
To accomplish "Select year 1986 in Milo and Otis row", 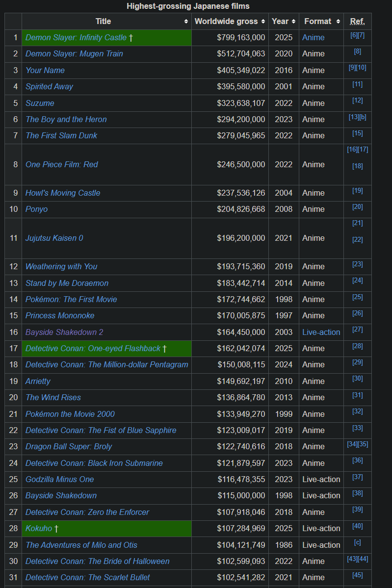I will tap(284, 545).
